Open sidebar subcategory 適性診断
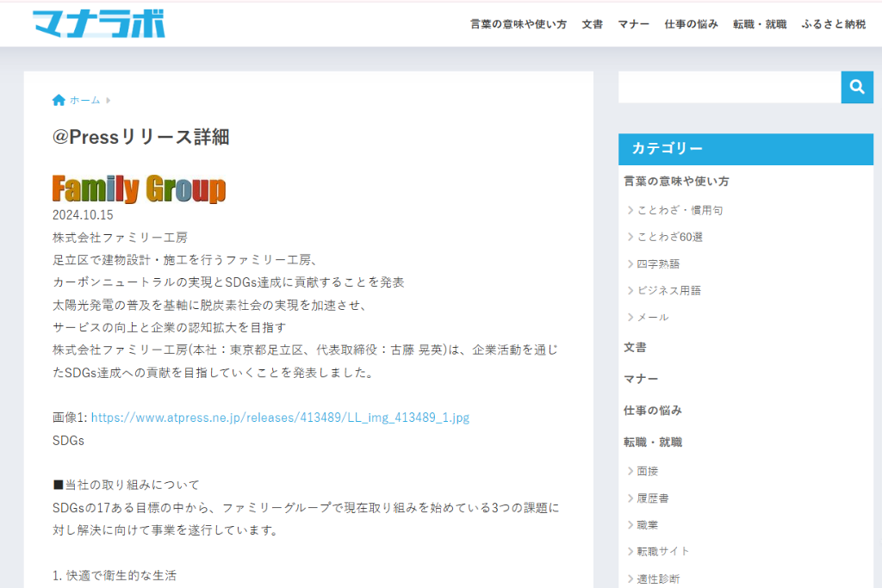The width and height of the screenshot is (882, 588). (658, 579)
